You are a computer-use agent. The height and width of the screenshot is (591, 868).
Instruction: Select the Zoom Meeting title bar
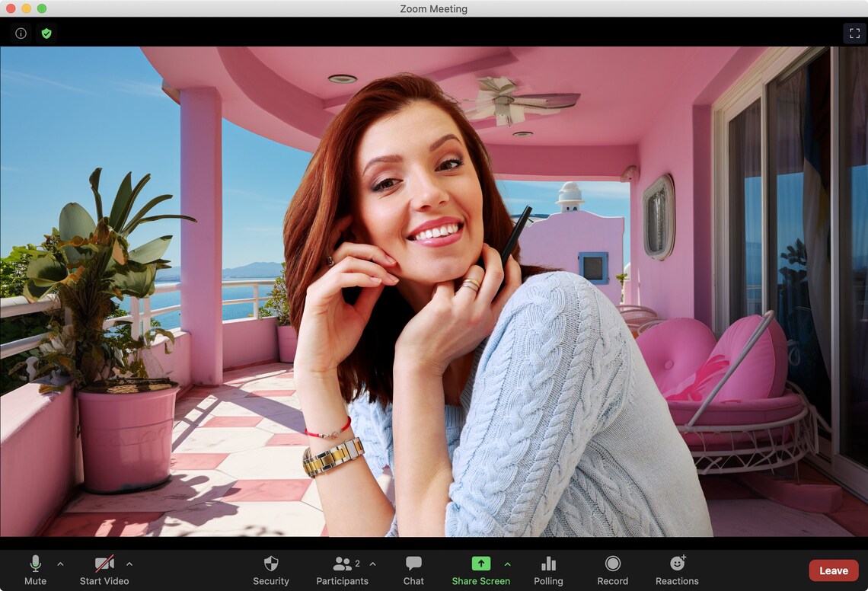pos(433,8)
